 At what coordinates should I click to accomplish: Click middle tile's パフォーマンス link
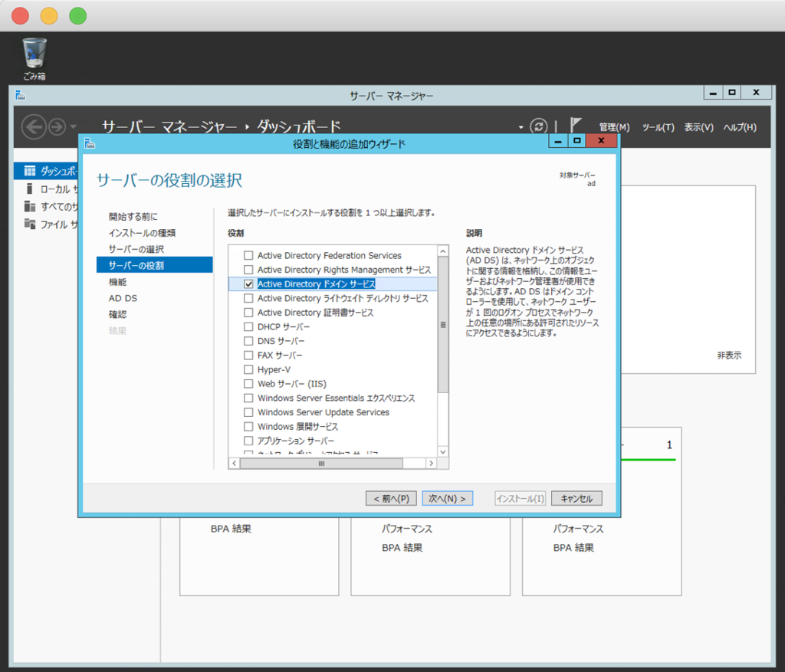(406, 529)
